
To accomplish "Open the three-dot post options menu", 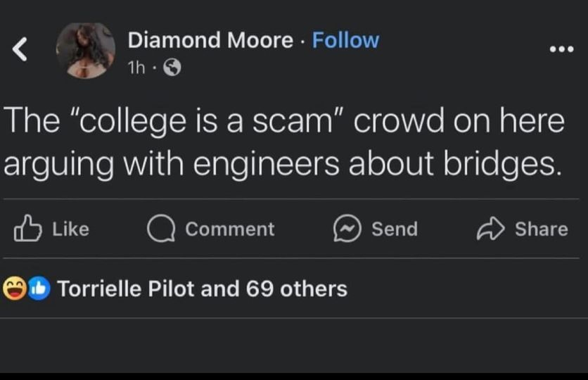I will click(x=562, y=50).
